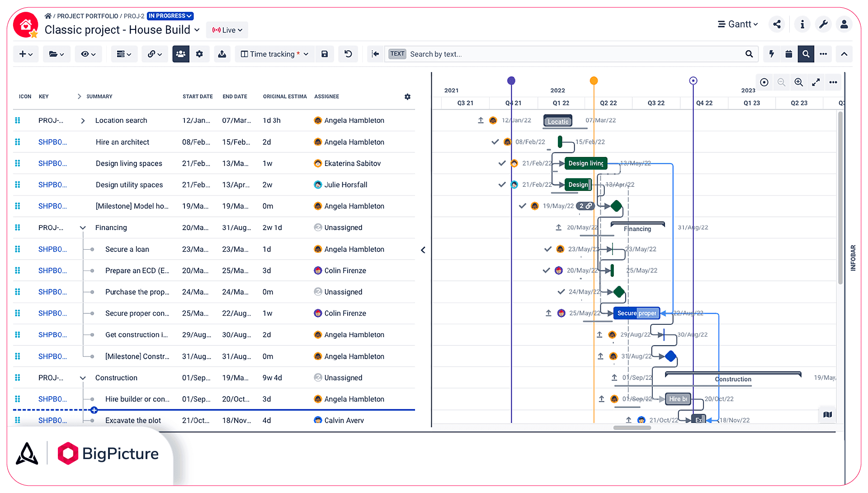Click the map legend icon on Gantt
This screenshot has height=493, width=868.
coord(828,415)
